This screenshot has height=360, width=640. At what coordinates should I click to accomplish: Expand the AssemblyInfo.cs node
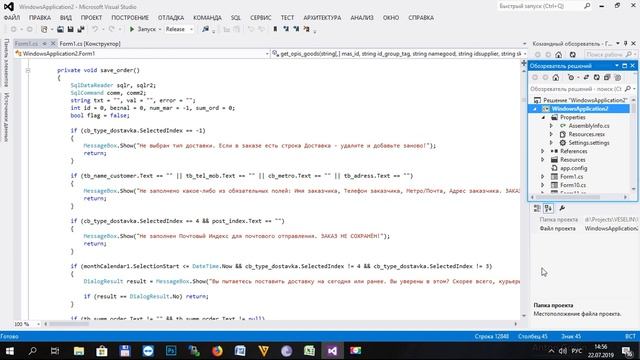pos(551,126)
